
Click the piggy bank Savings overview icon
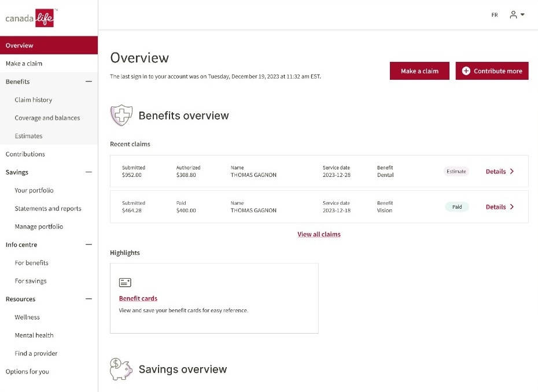(x=121, y=369)
